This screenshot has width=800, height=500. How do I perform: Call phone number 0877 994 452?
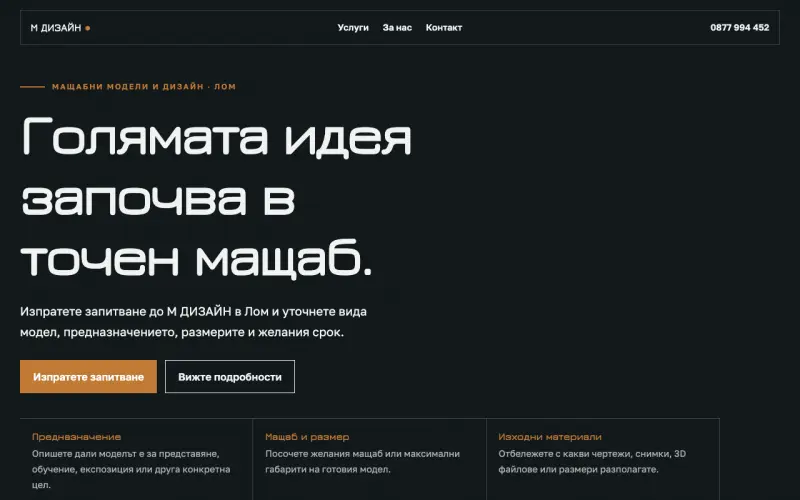tap(739, 28)
